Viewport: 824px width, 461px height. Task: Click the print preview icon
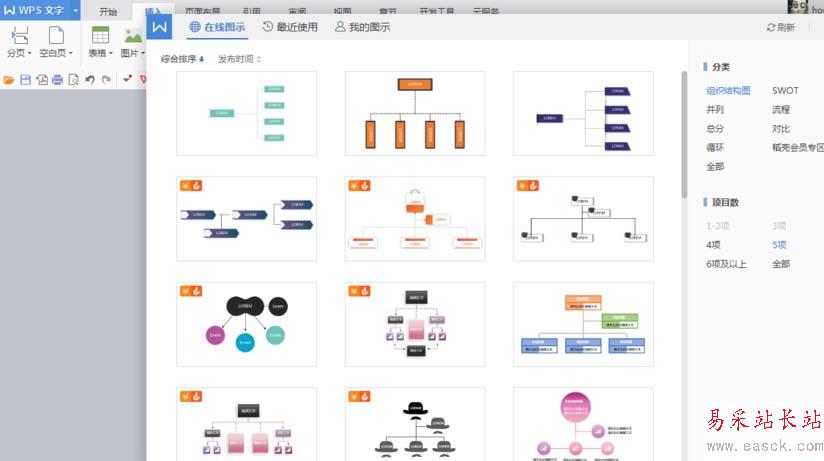click(74, 80)
